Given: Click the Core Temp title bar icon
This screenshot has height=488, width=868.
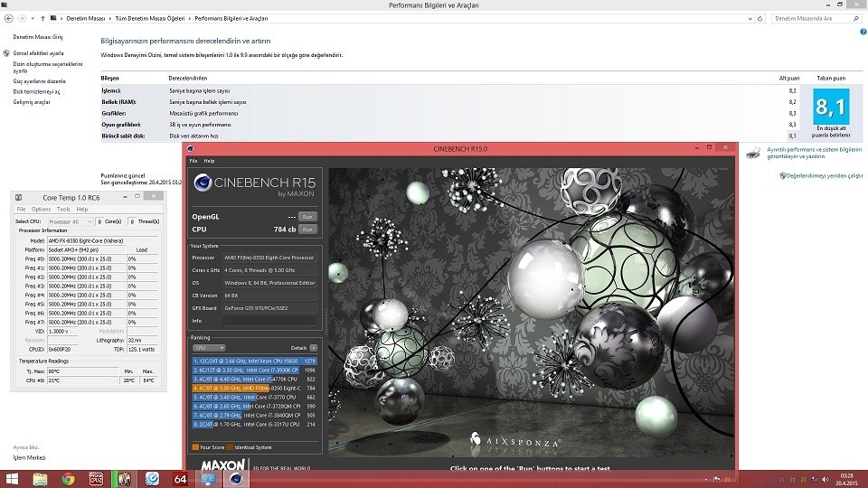Looking at the screenshot, I should [18, 197].
